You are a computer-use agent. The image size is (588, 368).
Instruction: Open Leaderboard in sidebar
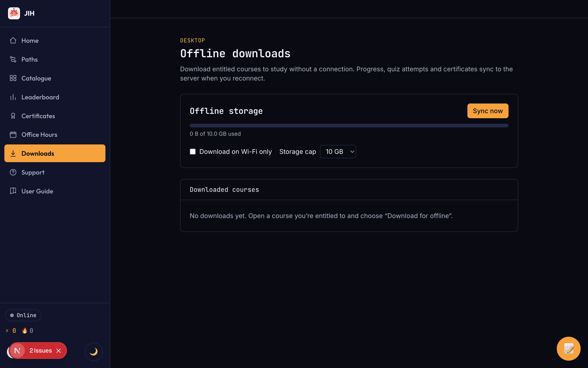pos(55,97)
